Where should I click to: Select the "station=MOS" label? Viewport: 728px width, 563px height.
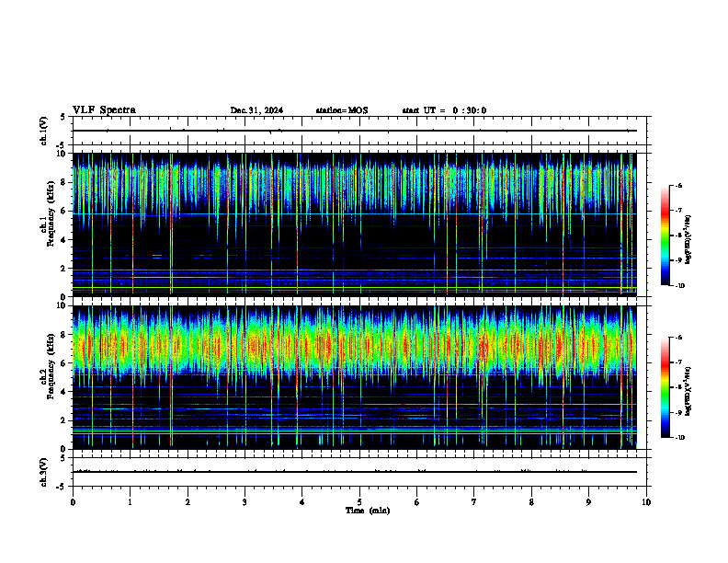(x=342, y=110)
